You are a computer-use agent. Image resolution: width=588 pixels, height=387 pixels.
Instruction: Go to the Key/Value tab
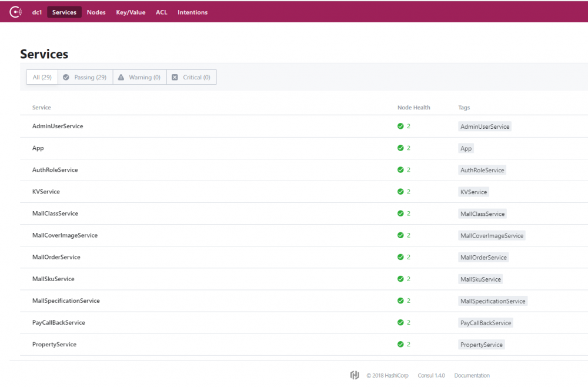[x=131, y=12]
